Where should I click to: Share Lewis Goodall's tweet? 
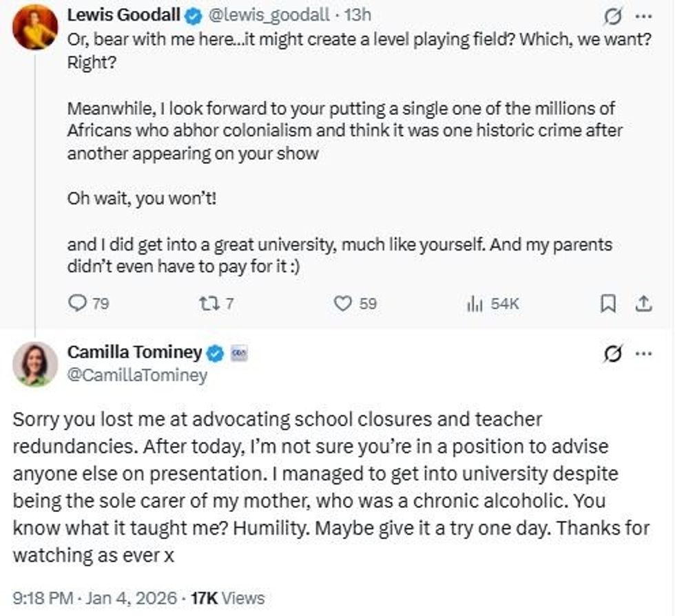pyautogui.click(x=643, y=304)
